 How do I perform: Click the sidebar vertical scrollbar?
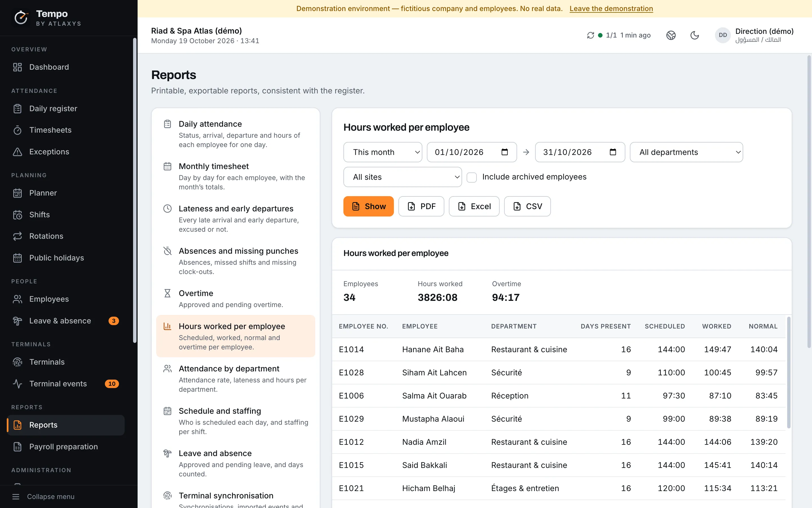pos(134,190)
